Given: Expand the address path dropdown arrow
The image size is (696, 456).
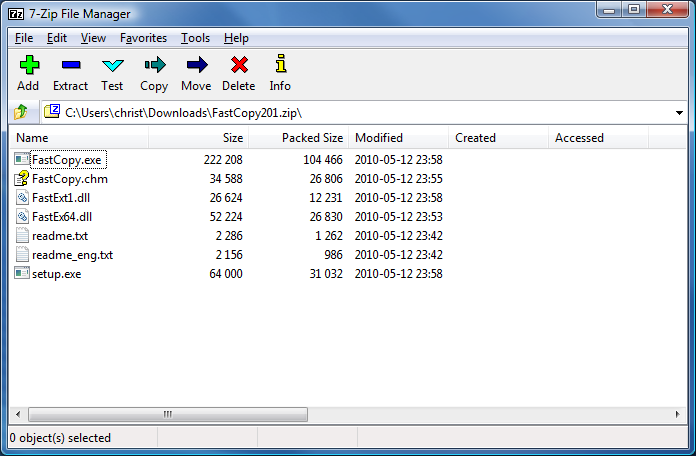Looking at the screenshot, I should (x=679, y=113).
